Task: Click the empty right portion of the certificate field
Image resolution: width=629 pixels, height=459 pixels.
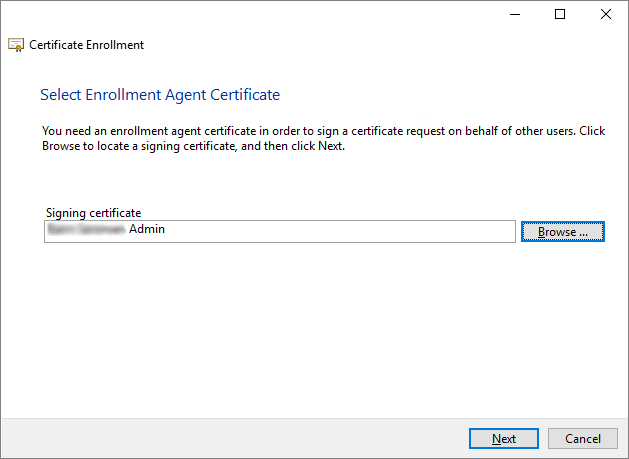Action: (400, 231)
